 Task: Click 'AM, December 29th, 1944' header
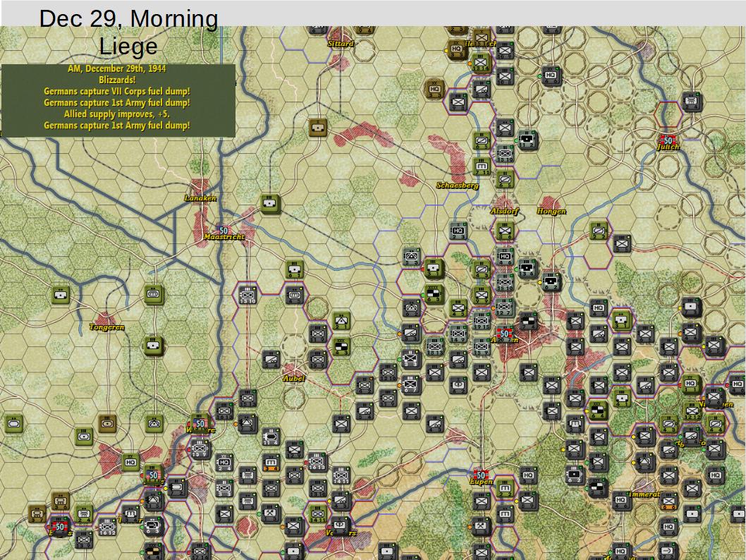coord(117,68)
